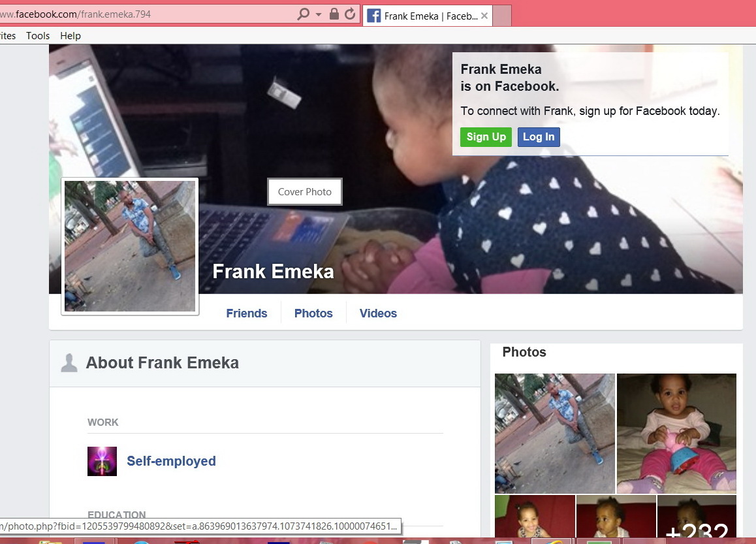
Task: Click the green Sign Up button
Action: click(x=486, y=136)
